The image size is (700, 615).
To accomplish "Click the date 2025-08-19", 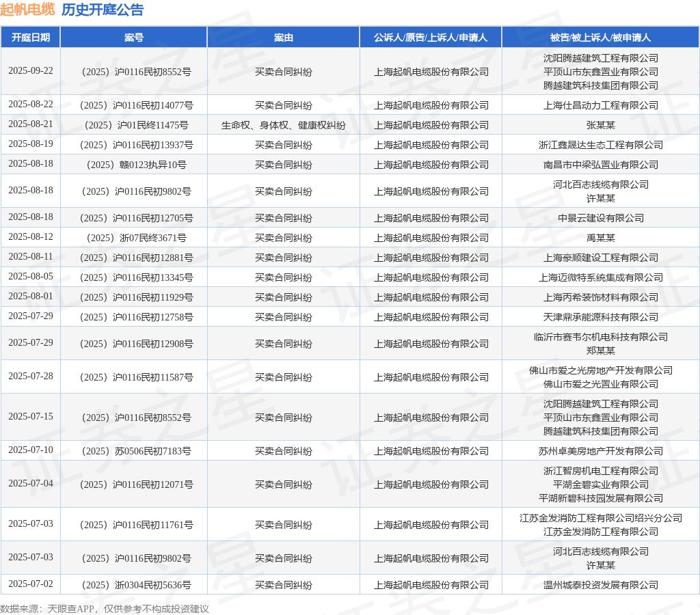I will point(30,144).
